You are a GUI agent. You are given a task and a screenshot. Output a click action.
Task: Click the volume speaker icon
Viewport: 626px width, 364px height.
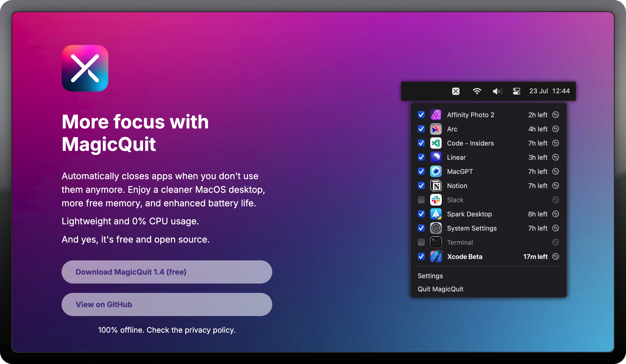click(x=497, y=91)
